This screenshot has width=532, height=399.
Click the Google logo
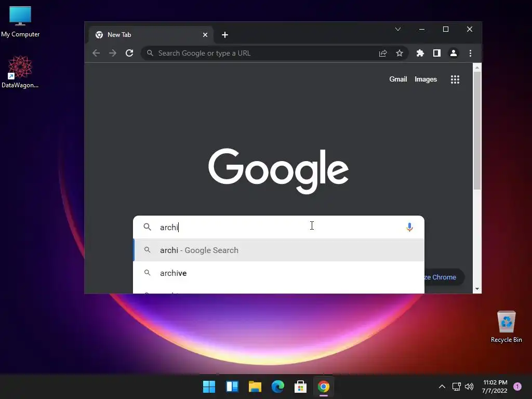point(278,170)
